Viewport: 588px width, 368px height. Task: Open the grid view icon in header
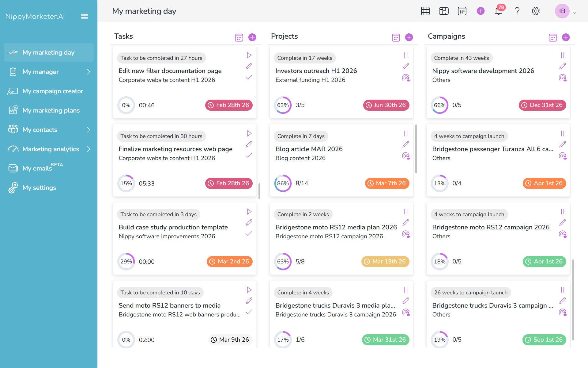click(425, 11)
